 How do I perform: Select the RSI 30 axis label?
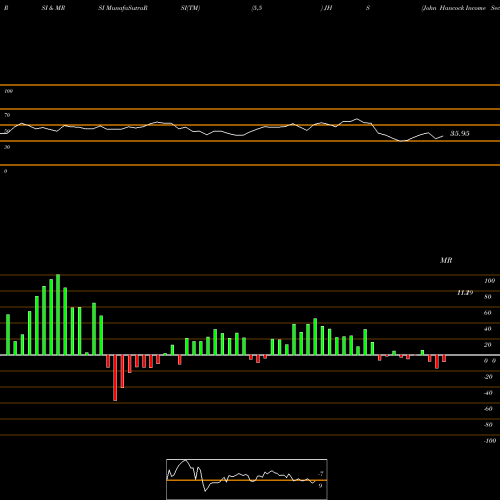[x=7, y=147]
